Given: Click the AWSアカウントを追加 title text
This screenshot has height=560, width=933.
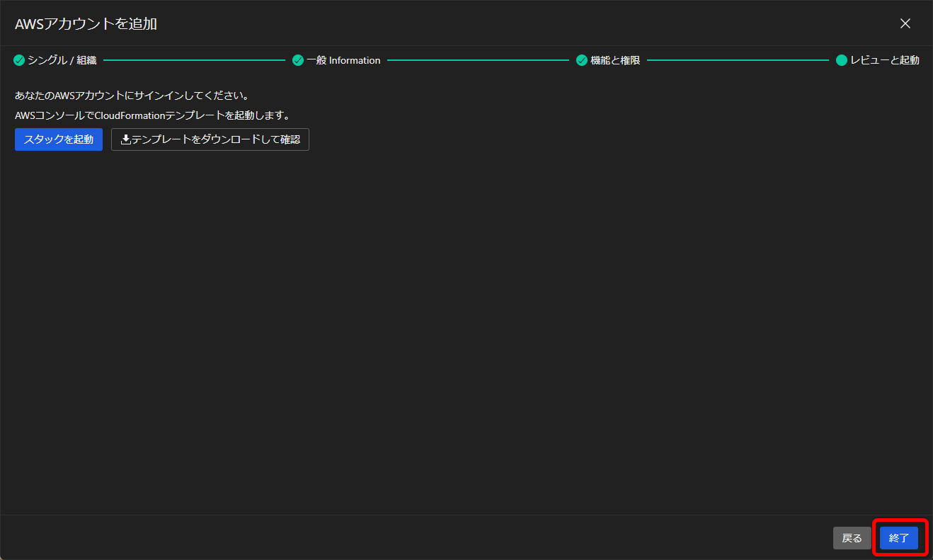Looking at the screenshot, I should tap(86, 23).
